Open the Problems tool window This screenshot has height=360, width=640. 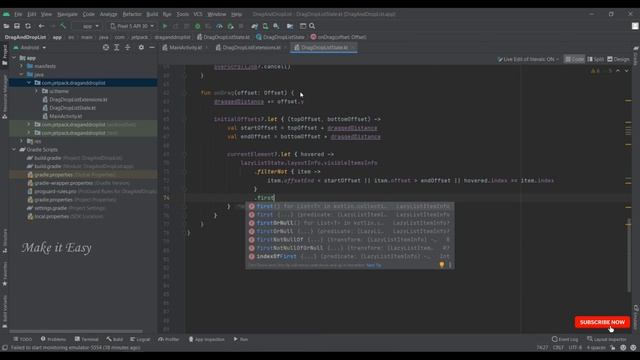pos(53,339)
